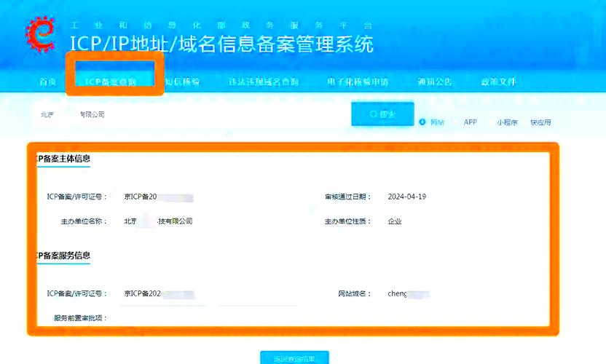Viewport: 606px width, 364px height.
Task: Click the red gear logo icon
Action: (39, 33)
